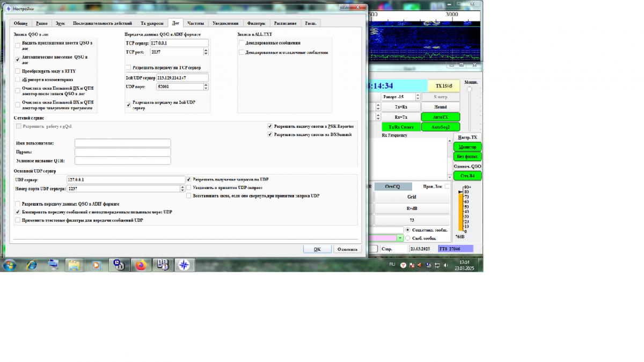Uncheck Разрешить выдачу спотов в PSK Reporter
Screen dimensions: 644x362
270,126
